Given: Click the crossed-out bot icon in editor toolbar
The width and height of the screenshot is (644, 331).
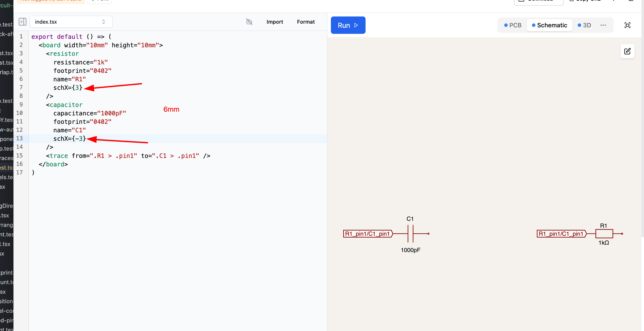Looking at the screenshot, I should (249, 22).
